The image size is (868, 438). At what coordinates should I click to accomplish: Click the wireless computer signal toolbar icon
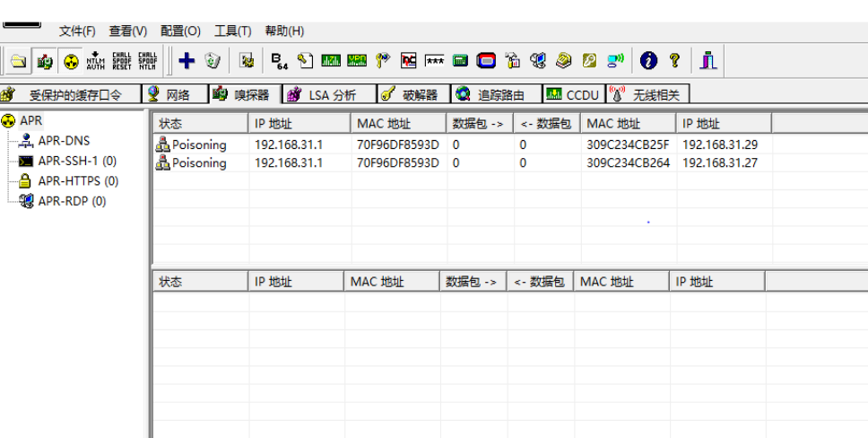[615, 60]
